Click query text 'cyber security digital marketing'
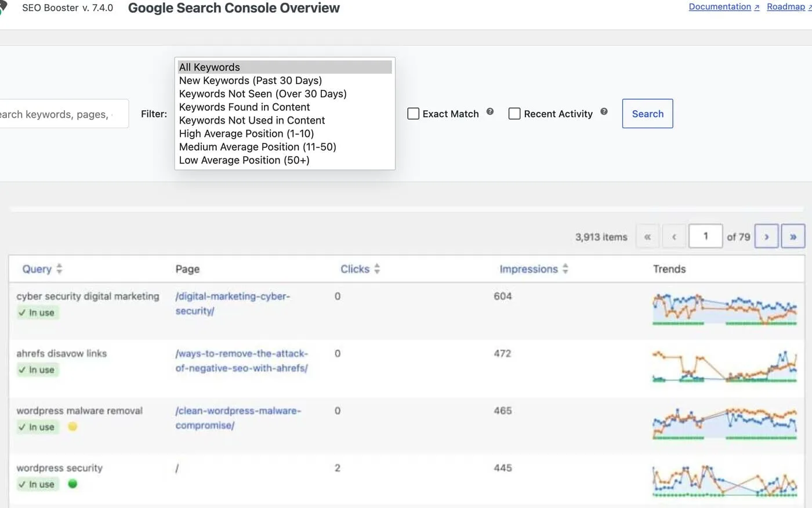Viewport: 812px width, 508px height. click(x=88, y=296)
